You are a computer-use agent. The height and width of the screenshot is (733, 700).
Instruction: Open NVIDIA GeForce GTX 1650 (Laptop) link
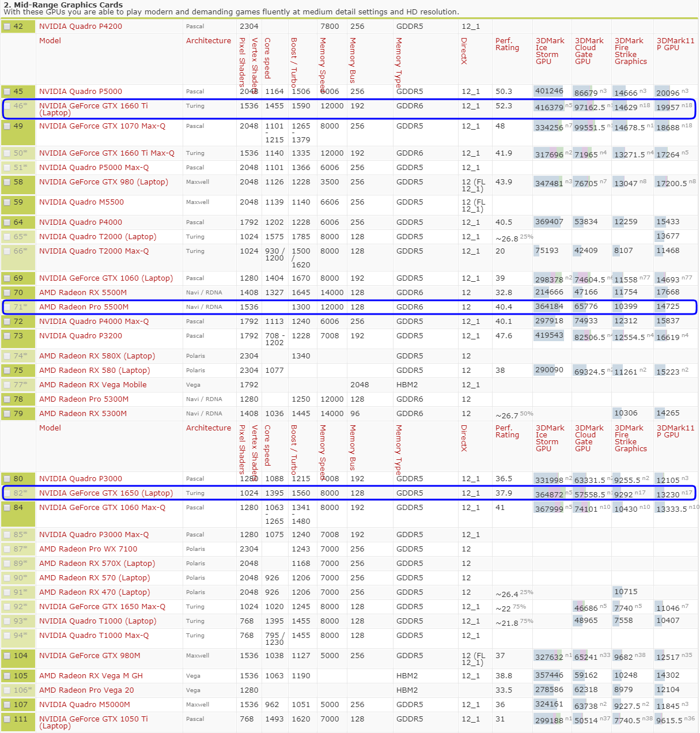(x=106, y=493)
